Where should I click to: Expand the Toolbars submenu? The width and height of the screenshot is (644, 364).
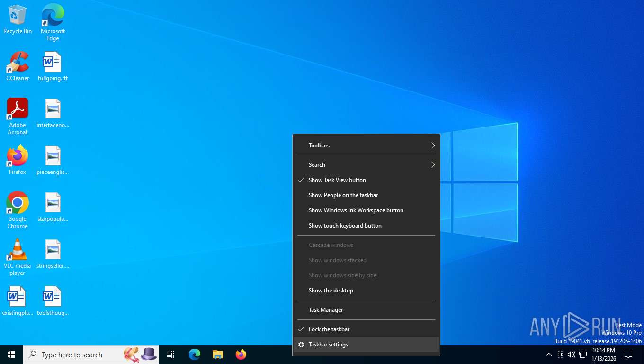tap(366, 146)
